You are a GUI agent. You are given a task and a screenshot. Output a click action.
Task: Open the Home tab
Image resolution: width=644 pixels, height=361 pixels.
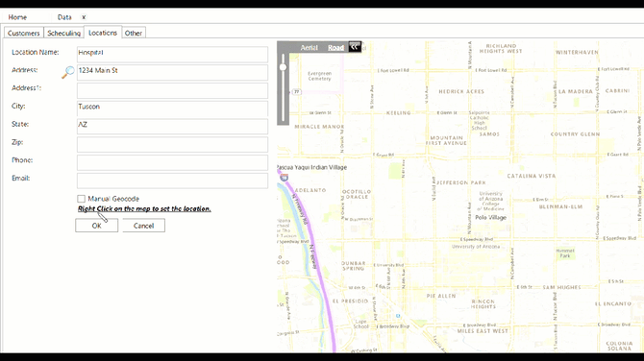click(x=17, y=17)
